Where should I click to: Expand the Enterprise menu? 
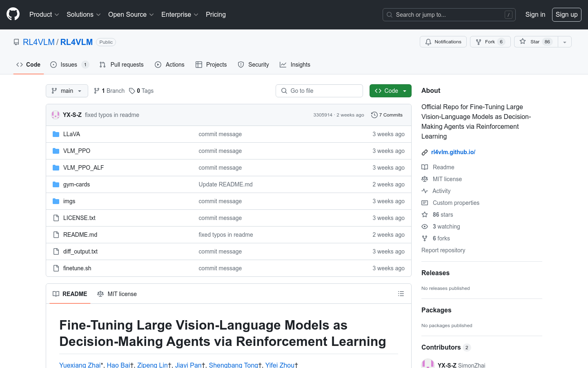[x=180, y=14]
